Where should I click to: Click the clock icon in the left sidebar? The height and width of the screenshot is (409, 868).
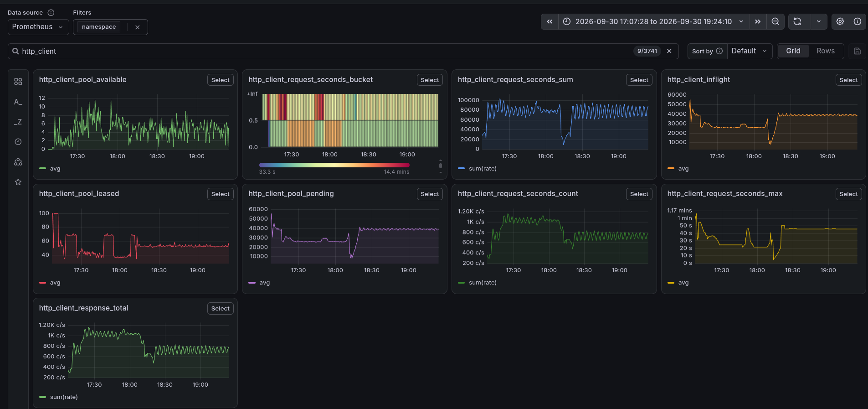click(18, 142)
